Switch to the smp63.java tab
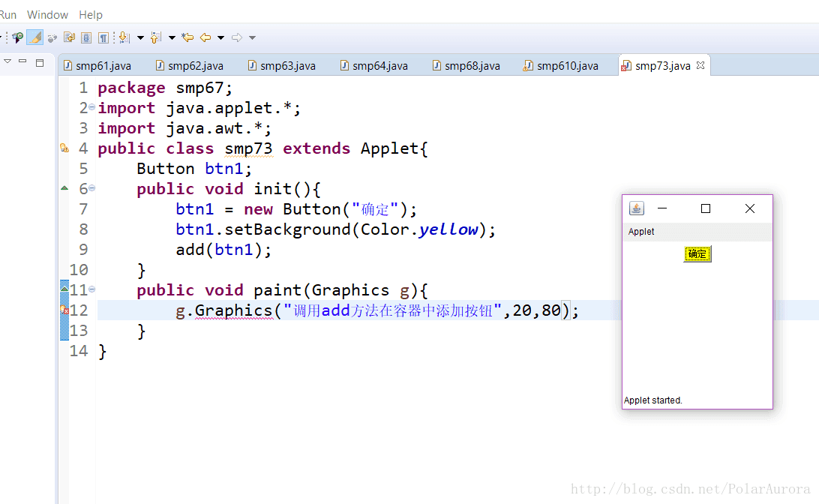 click(282, 66)
